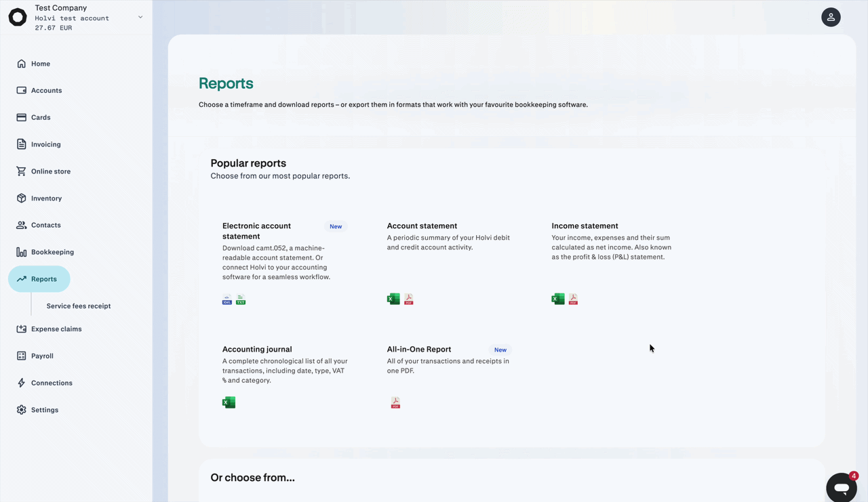Click All-in-One Report title
868x502 pixels.
point(419,350)
